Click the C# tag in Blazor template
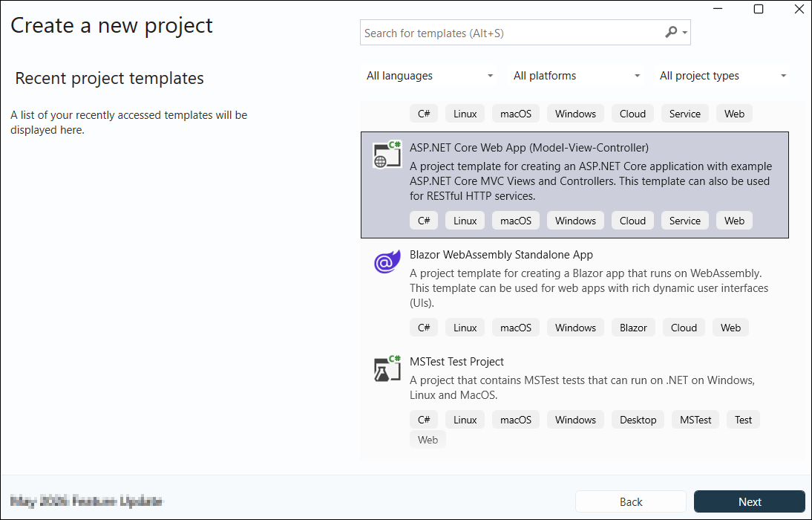Viewport: 812px width, 520px height. tap(424, 328)
